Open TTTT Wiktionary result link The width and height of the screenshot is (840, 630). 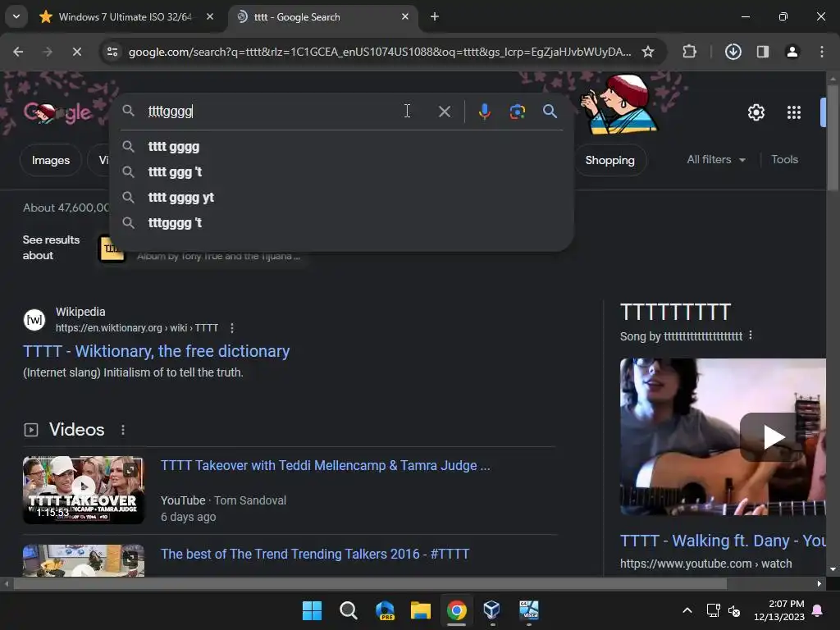(157, 351)
